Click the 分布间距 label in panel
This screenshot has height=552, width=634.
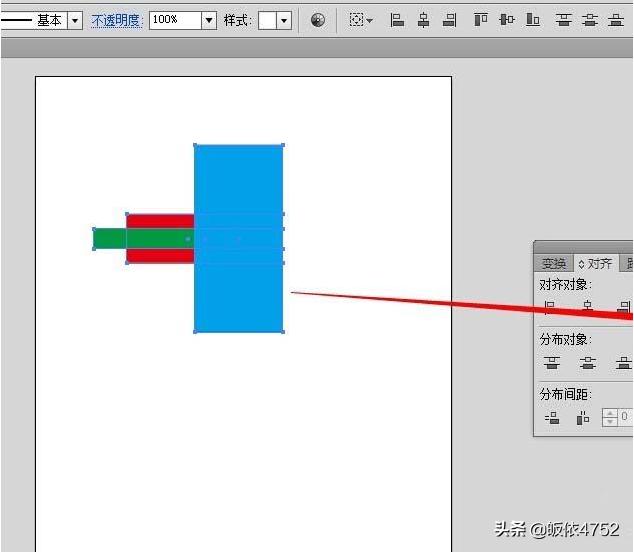point(565,394)
